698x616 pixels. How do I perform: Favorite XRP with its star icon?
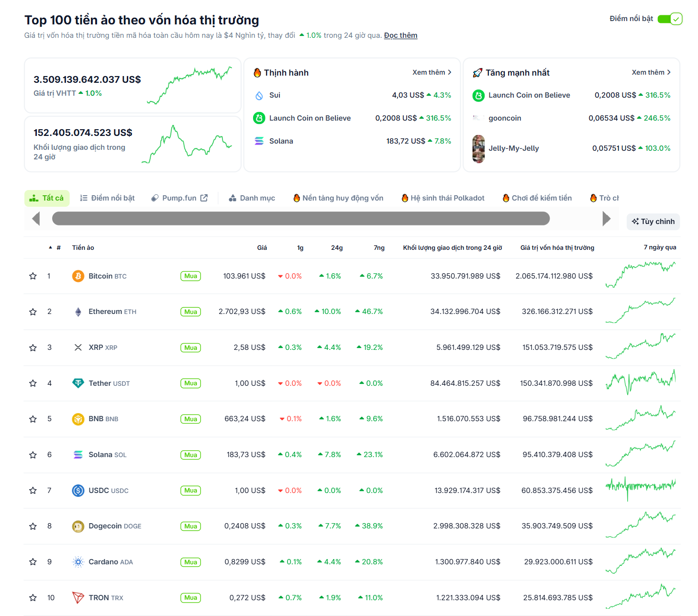tap(33, 347)
